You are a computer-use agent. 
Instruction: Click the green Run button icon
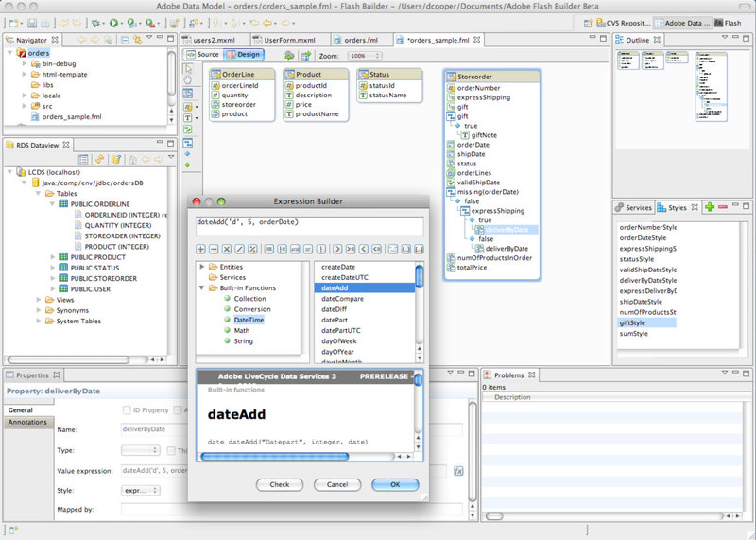coord(113,23)
